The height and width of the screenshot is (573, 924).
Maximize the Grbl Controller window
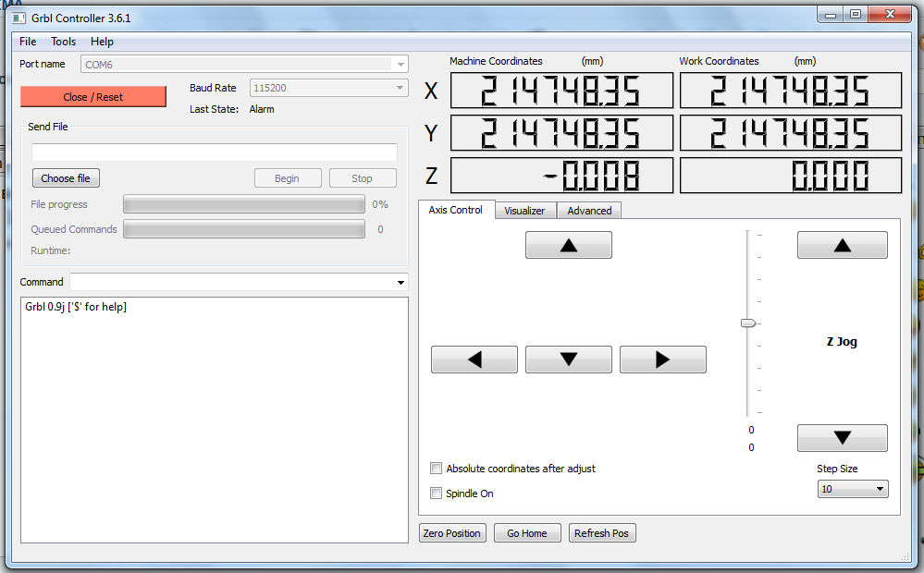[855, 15]
